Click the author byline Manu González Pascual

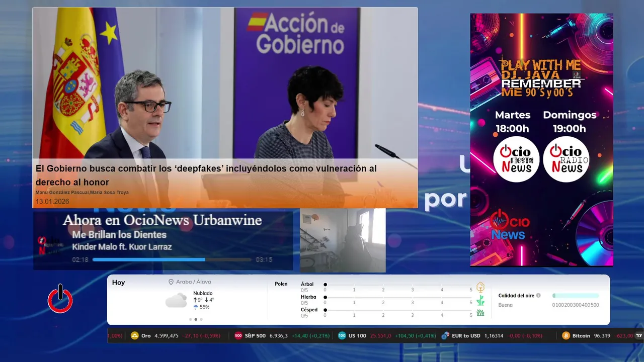[62, 193]
